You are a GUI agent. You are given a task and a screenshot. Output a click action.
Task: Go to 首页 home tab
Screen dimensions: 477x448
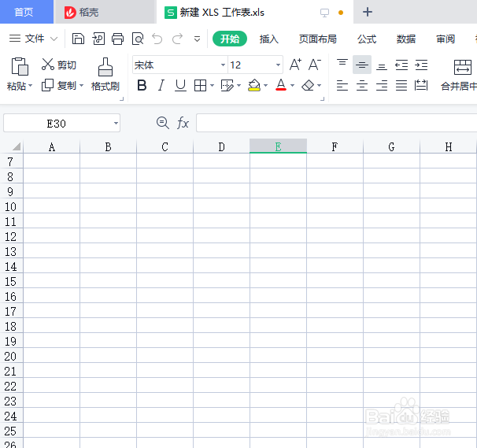point(27,12)
